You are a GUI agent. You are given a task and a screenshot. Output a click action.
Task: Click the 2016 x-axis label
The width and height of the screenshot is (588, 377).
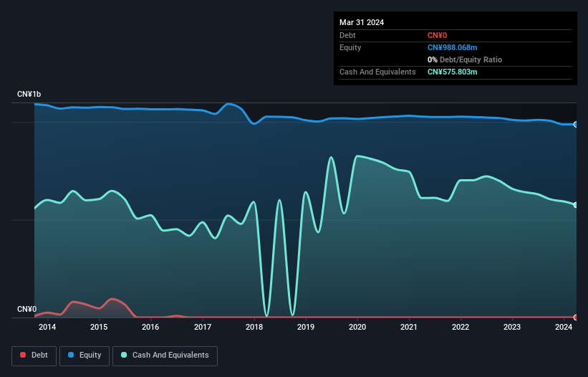(150, 327)
